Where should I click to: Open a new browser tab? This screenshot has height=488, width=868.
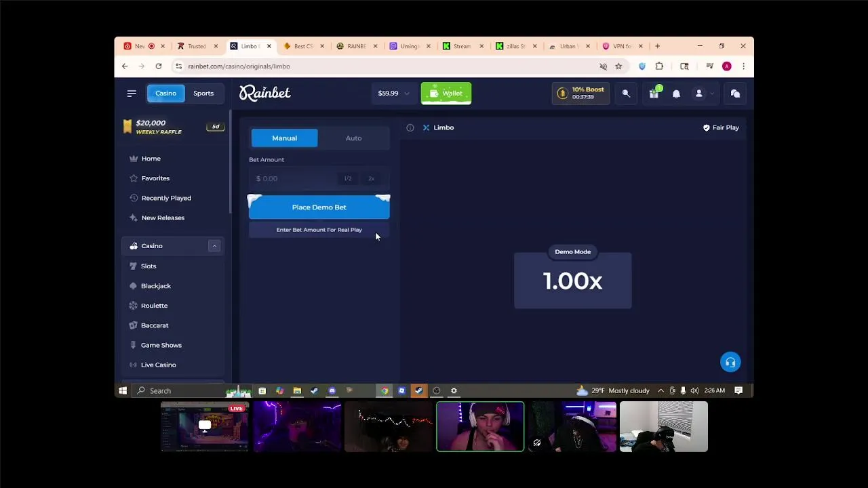(x=657, y=46)
